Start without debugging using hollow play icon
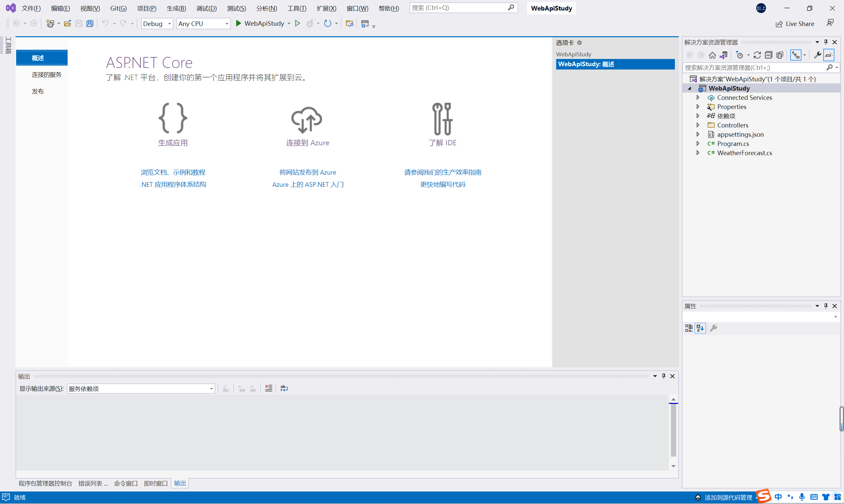This screenshot has height=504, width=844. [297, 23]
